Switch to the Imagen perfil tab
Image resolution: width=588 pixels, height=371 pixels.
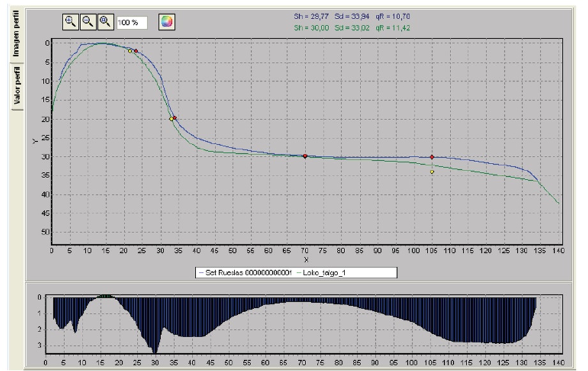tap(17, 32)
